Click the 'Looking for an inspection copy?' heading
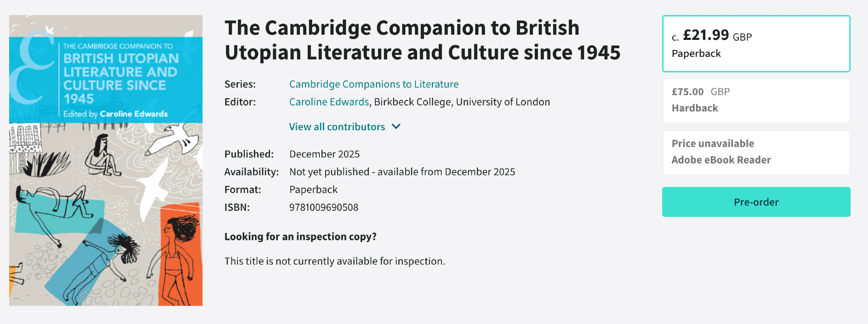 300,236
